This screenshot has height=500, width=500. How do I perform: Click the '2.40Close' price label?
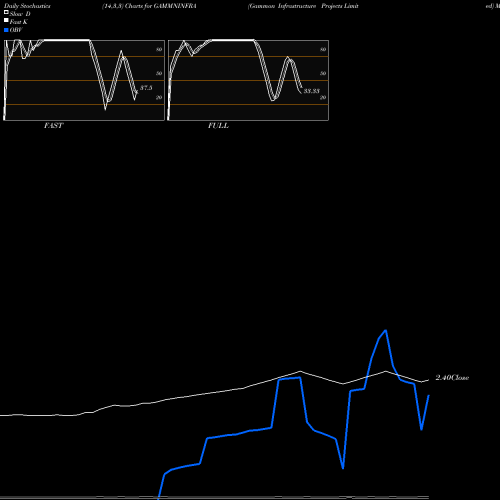[x=452, y=378]
